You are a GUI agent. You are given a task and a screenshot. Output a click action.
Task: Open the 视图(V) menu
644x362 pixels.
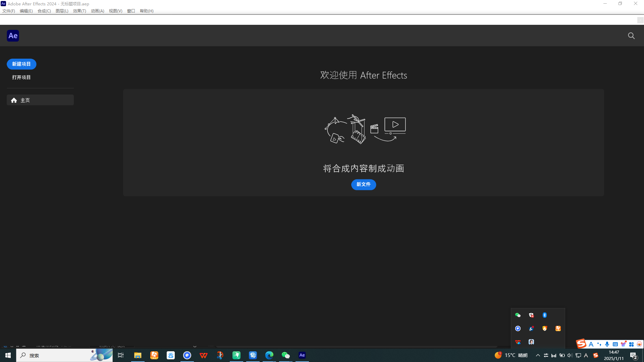click(115, 11)
